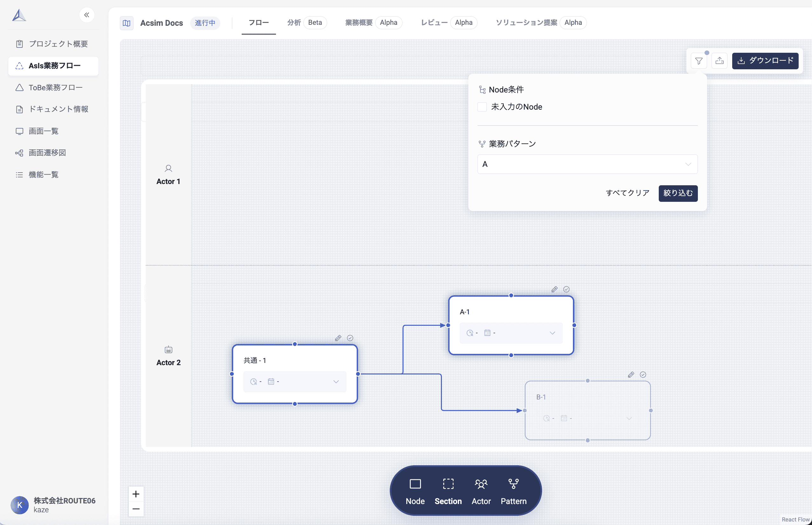Viewport: 812px width, 525px height.
Task: Zoom in with the plus button
Action: [x=136, y=494]
